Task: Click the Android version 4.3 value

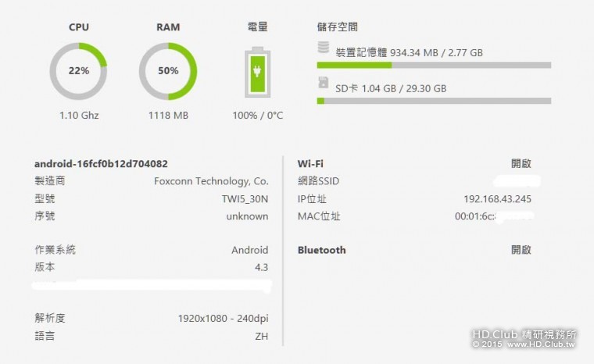Action: (x=261, y=267)
